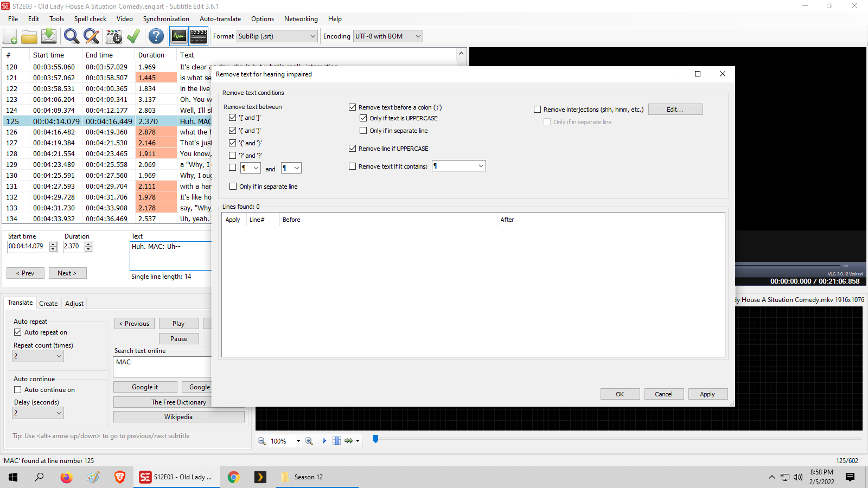Disable Remove line if UPPERCASE
Image resolution: width=868 pixels, height=488 pixels.
pyautogui.click(x=352, y=148)
